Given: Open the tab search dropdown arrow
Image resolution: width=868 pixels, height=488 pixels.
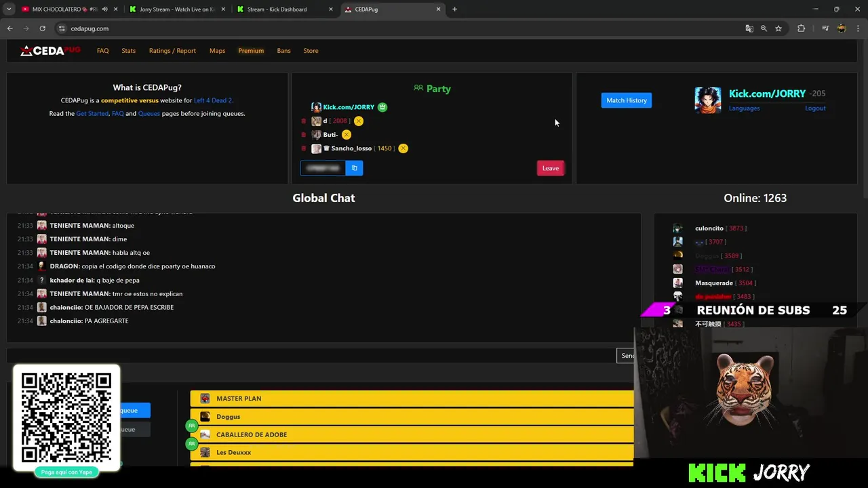Looking at the screenshot, I should click(9, 9).
